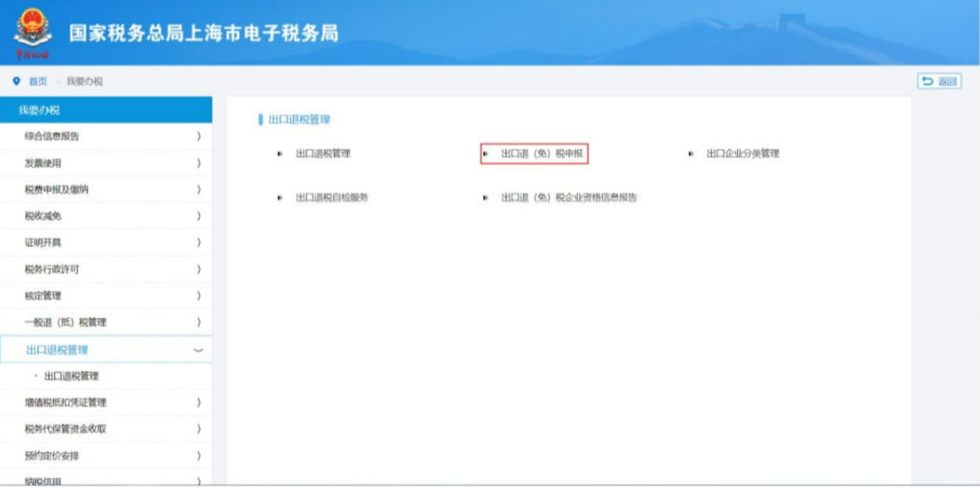Open the 增值税抵扣凭证管理 menu item
980x493 pixels.
pos(107,403)
